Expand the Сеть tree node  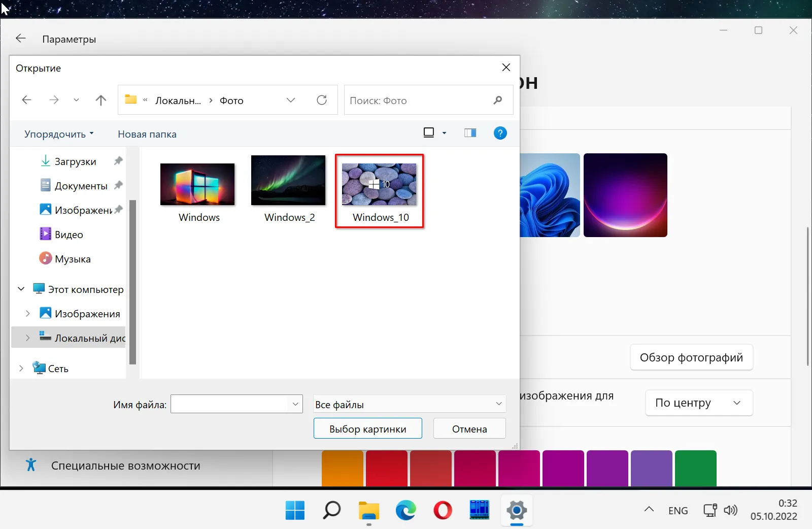[21, 369]
